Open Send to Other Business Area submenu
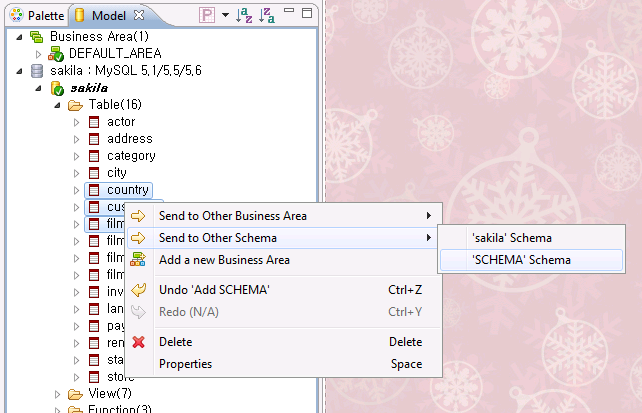The height and width of the screenshot is (413, 642). (284, 216)
